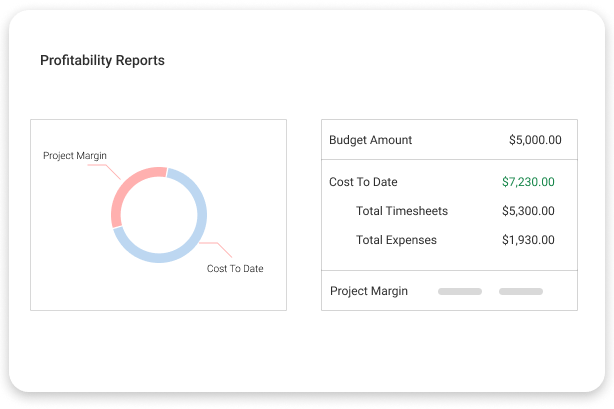
Task: Select the pink Project Margin donut segment
Action: (128, 185)
